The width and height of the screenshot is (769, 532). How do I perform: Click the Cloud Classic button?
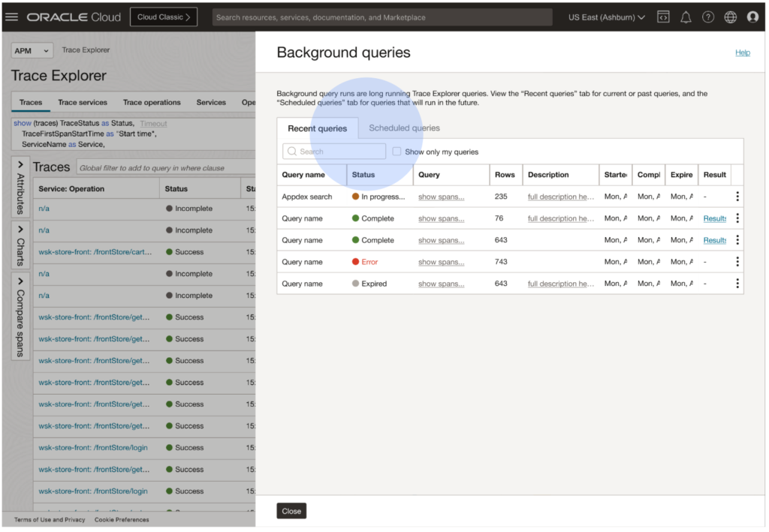(164, 17)
